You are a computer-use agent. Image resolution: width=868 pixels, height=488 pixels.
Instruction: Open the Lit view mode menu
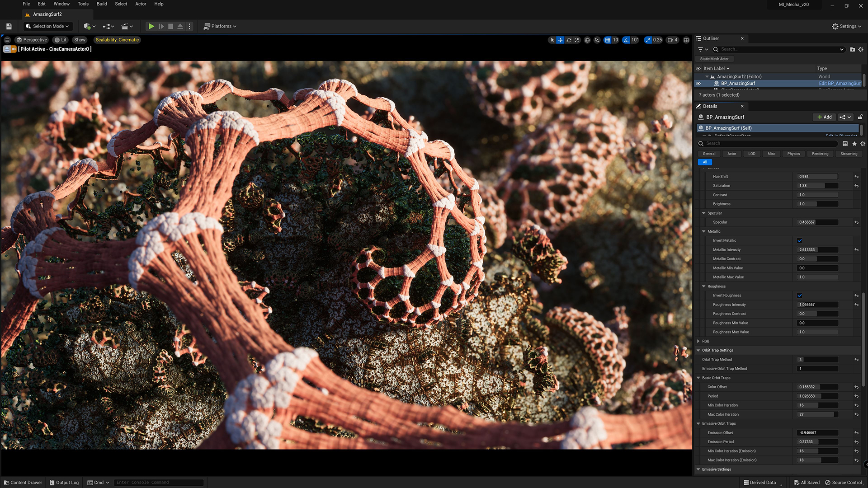click(x=61, y=40)
